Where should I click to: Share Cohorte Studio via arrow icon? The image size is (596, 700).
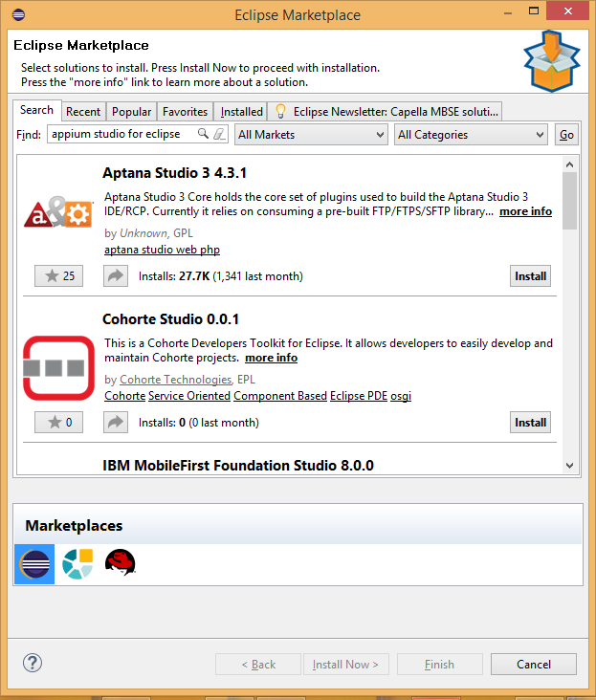click(116, 423)
